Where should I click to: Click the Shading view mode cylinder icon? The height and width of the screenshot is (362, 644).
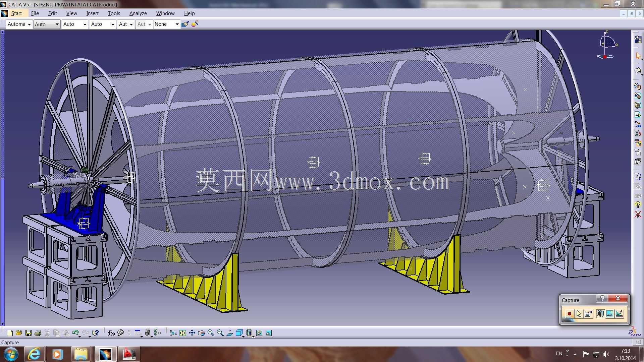[x=249, y=333]
